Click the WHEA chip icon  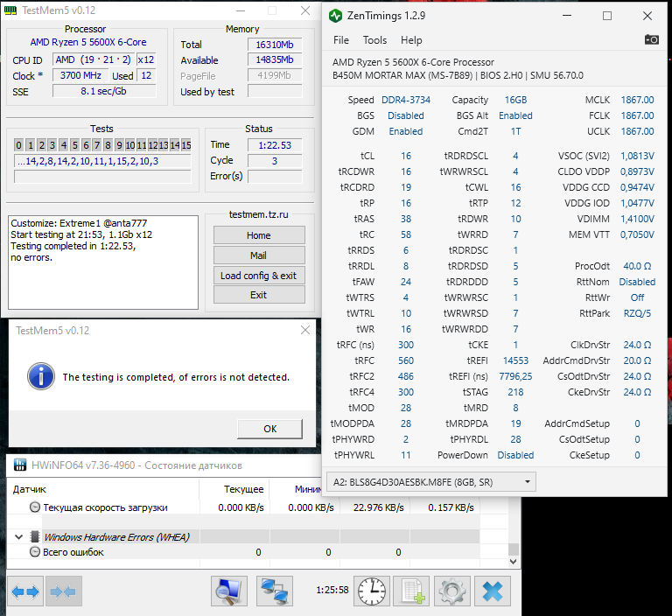(35, 536)
